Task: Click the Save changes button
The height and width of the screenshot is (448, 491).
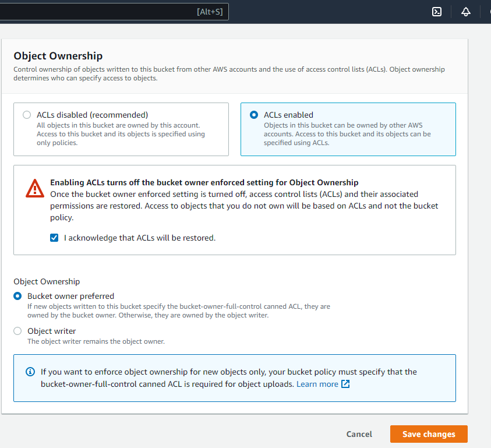Action: click(429, 434)
